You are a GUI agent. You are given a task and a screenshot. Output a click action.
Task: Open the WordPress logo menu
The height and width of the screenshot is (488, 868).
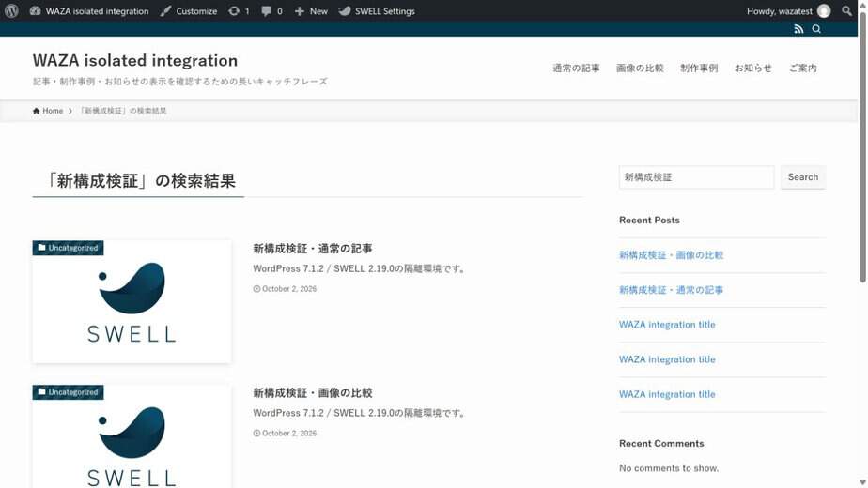coord(11,10)
